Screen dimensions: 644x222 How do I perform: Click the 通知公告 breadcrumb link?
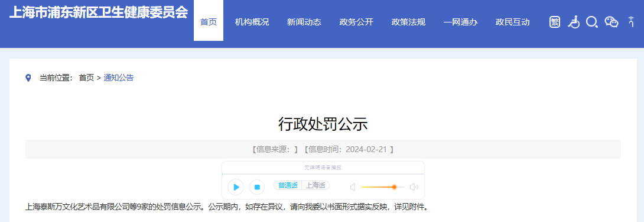(x=118, y=78)
